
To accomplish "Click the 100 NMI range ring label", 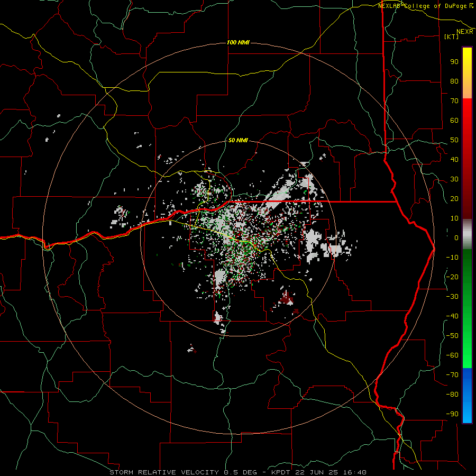I will pos(239,42).
